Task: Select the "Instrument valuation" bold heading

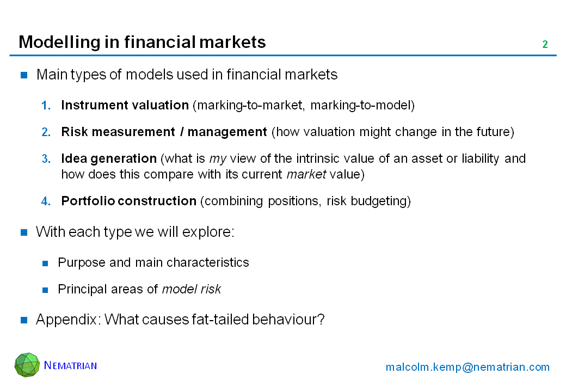Action: click(125, 106)
